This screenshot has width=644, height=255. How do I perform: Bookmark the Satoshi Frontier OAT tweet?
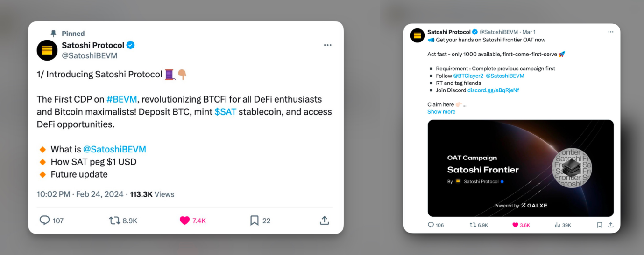click(600, 225)
